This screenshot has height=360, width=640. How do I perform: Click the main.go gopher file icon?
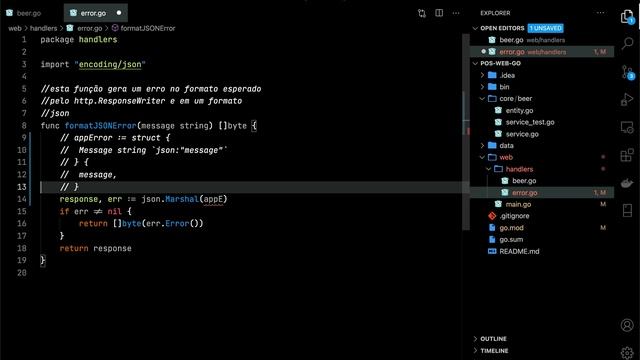tap(498, 204)
